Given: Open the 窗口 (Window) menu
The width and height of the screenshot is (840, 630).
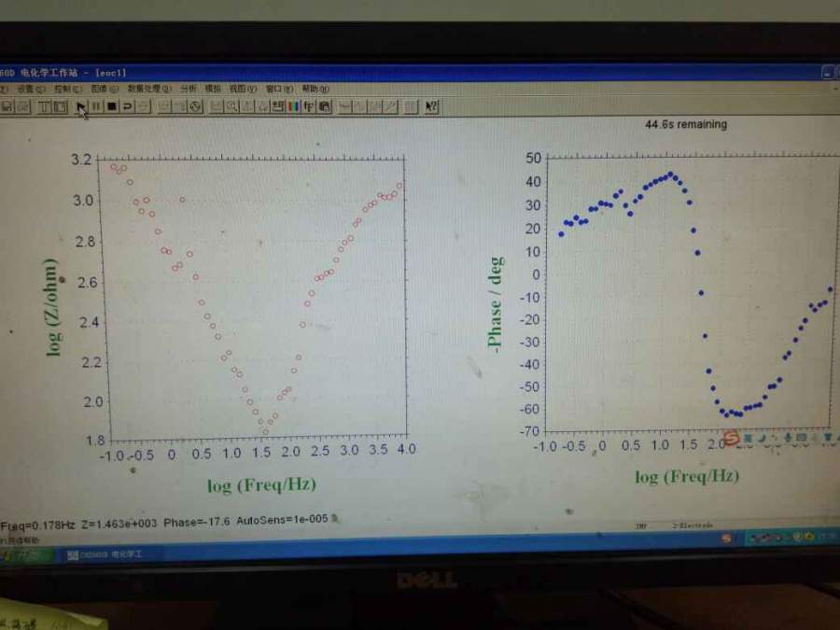Looking at the screenshot, I should point(280,89).
